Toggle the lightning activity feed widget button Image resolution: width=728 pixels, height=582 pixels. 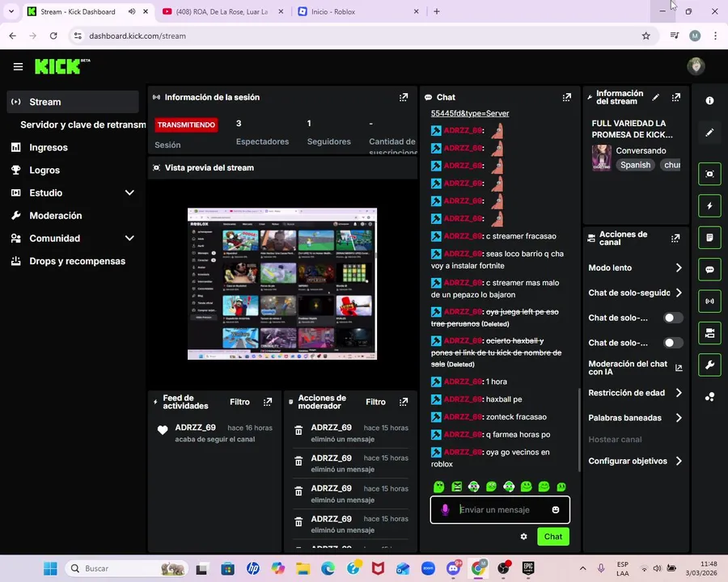(709, 205)
